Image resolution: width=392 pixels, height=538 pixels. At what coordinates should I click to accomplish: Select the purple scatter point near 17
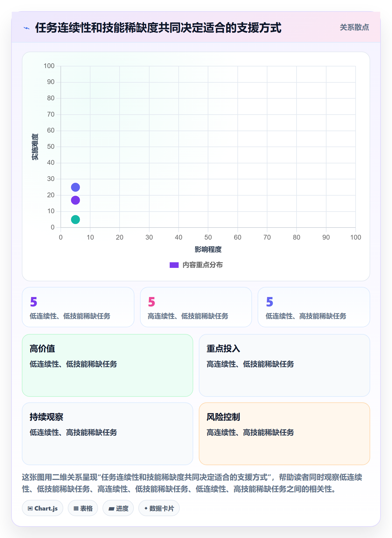pos(75,200)
